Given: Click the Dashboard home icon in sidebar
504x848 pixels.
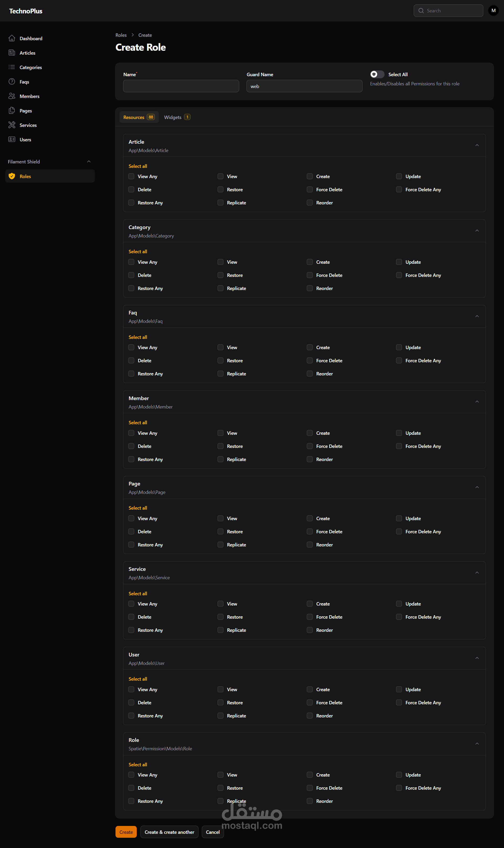Looking at the screenshot, I should point(12,38).
